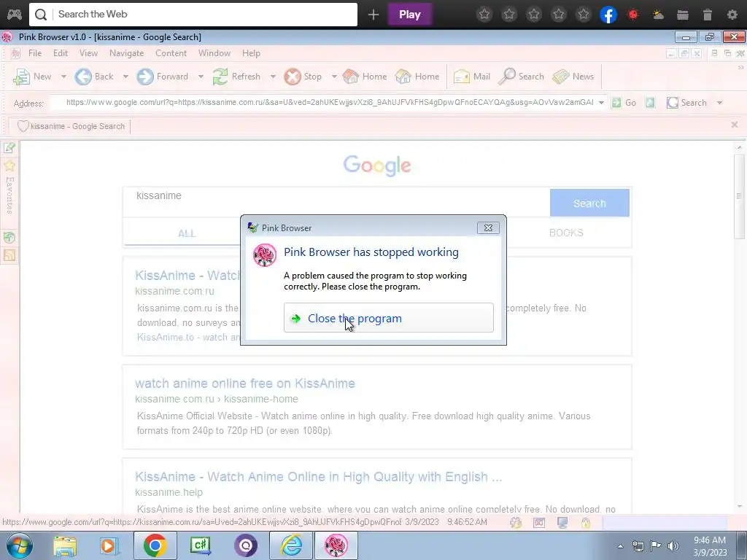Click the padlock icon in the status bar
The height and width of the screenshot is (560, 747).
pyautogui.click(x=586, y=522)
